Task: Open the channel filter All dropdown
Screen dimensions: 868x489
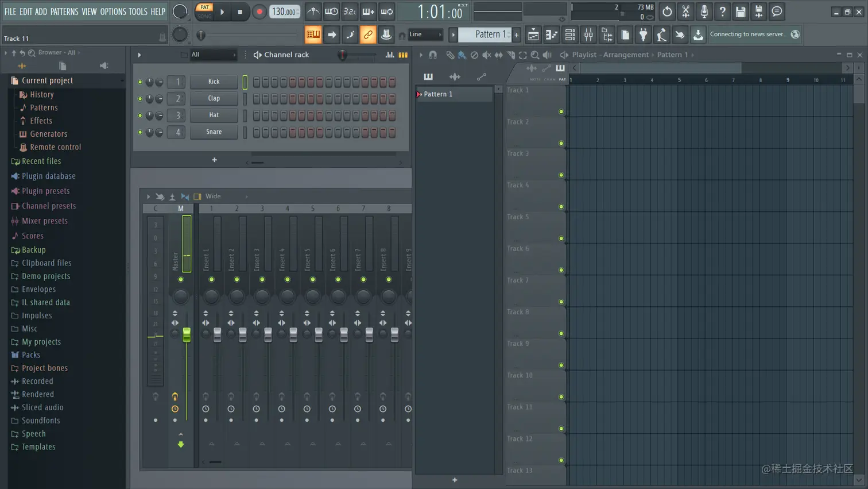Action: tap(213, 55)
